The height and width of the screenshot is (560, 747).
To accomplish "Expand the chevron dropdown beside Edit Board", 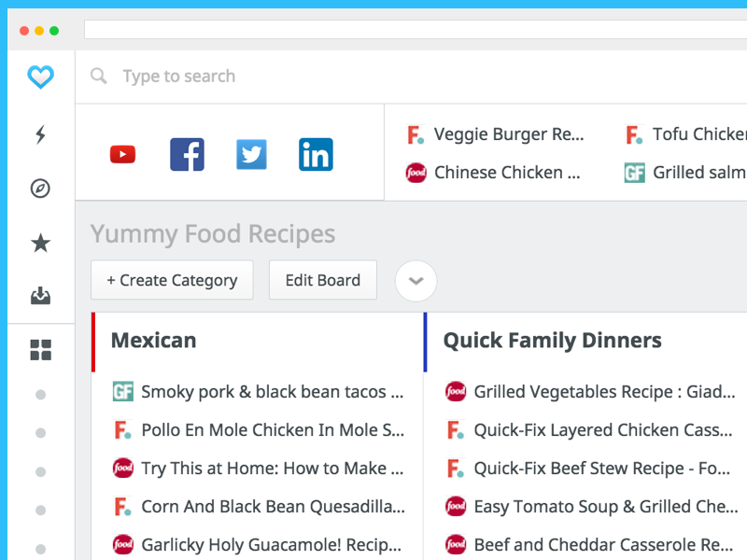I will pyautogui.click(x=416, y=280).
